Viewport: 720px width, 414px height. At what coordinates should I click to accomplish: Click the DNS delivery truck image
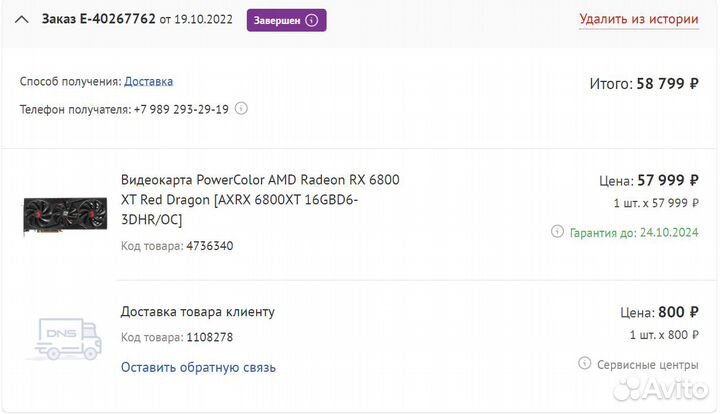tap(66, 339)
